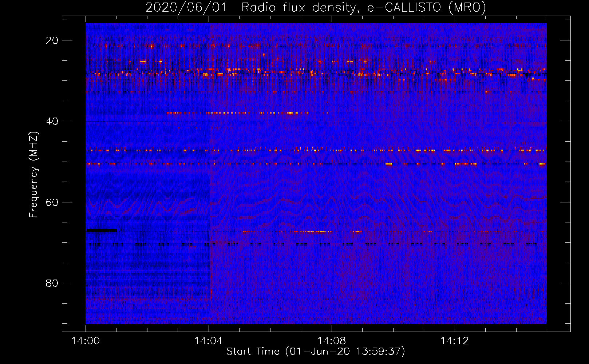The width and height of the screenshot is (589, 364).
Task: Click the '60' frequency tick label
Action: [x=52, y=202]
